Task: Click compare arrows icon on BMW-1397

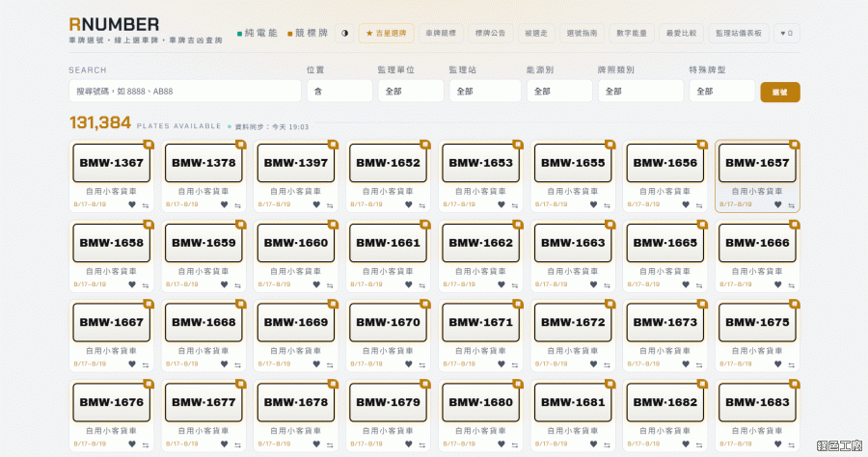Action: coord(330,205)
